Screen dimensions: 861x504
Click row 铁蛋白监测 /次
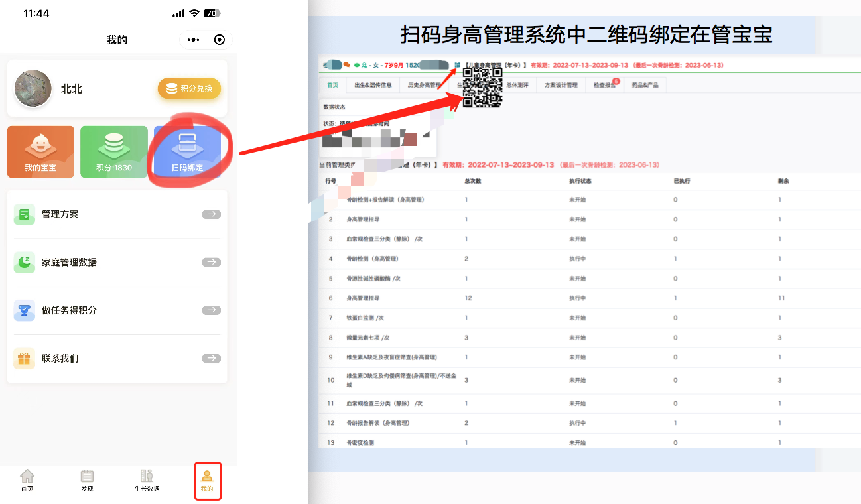[x=590, y=318]
